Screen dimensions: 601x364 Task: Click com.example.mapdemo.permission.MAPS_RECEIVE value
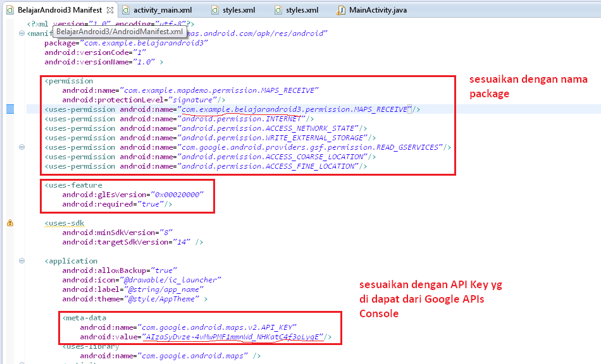[220, 90]
